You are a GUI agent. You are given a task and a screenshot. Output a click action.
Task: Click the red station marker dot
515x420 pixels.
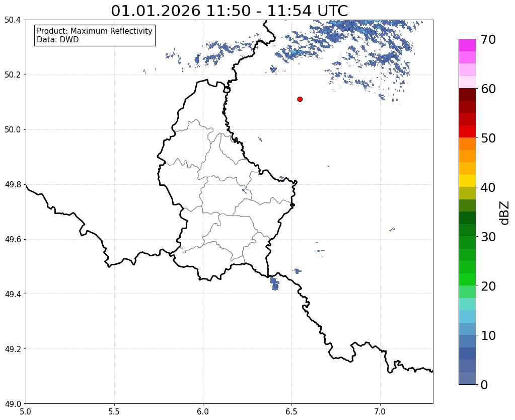(x=300, y=99)
